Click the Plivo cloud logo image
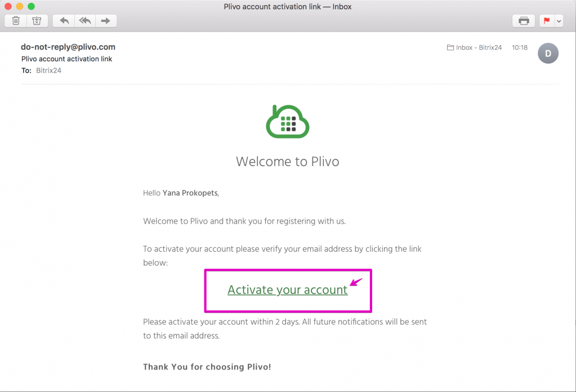This screenshot has height=392, width=576. pos(288,122)
